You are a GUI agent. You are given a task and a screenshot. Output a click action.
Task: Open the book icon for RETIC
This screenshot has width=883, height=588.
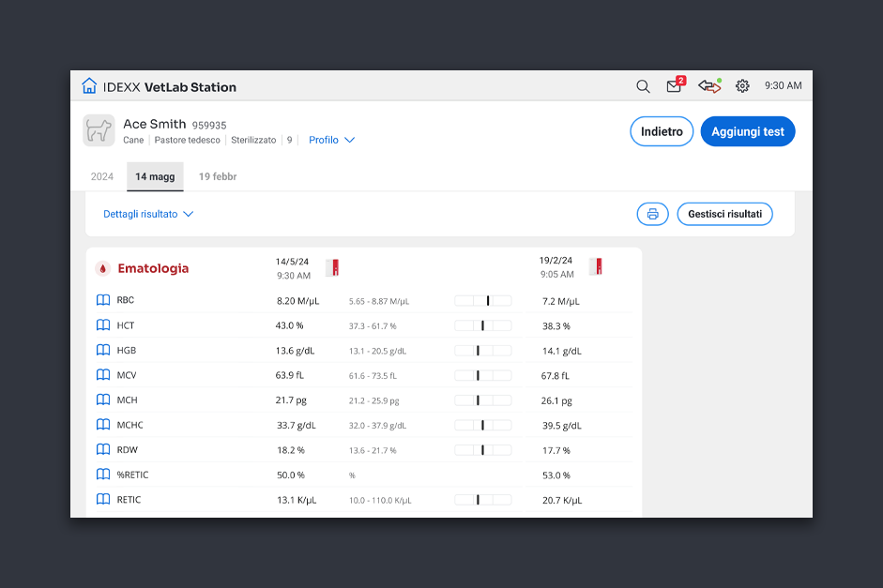coord(103,499)
